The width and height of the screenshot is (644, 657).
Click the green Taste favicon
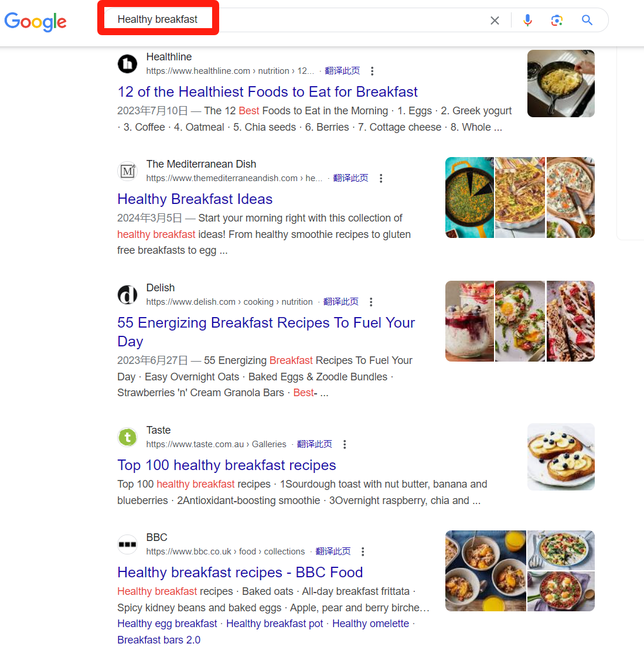[x=127, y=437]
